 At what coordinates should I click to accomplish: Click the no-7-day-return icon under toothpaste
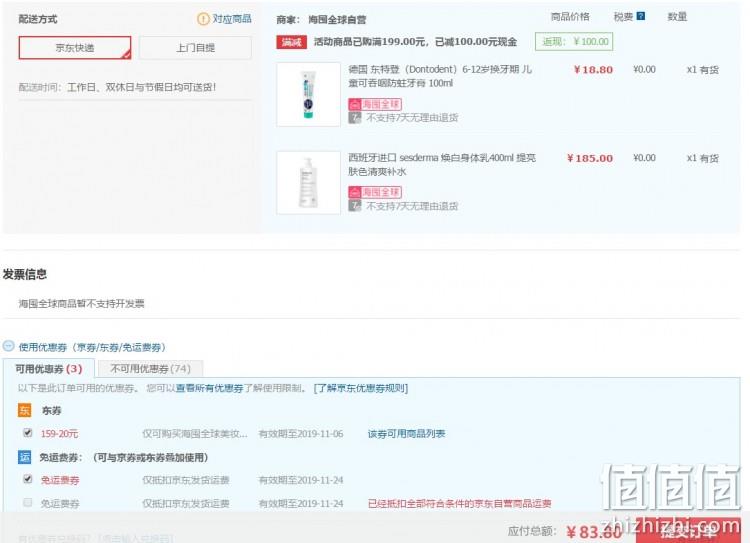(354, 117)
